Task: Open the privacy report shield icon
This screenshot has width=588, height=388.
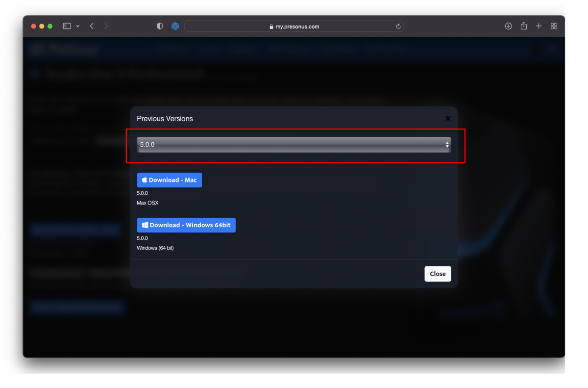Action: tap(160, 26)
